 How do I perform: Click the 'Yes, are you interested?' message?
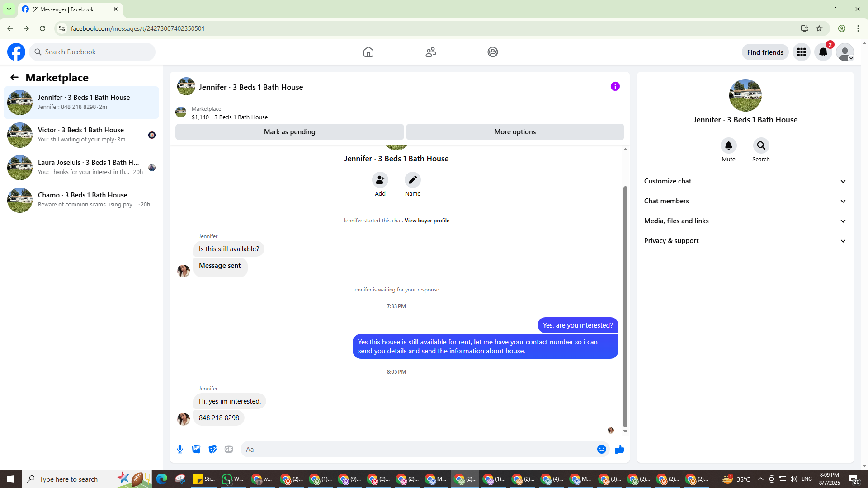(578, 325)
